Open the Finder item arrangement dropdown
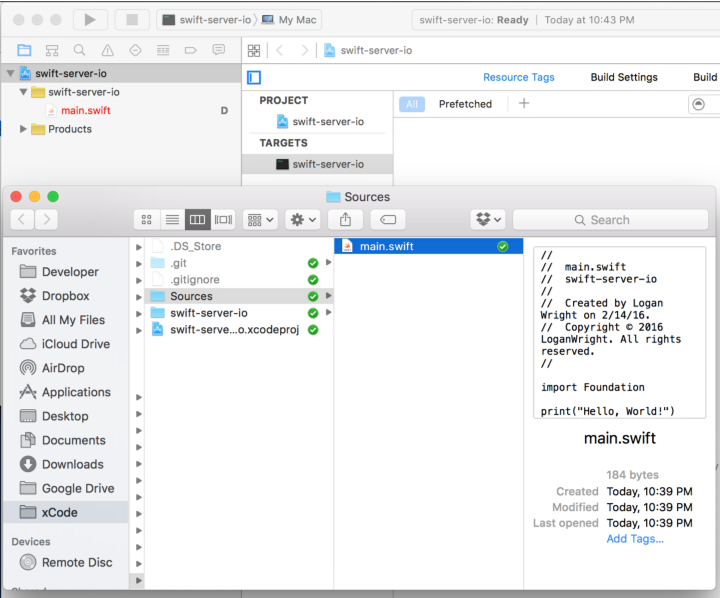The image size is (720, 598). [x=260, y=220]
